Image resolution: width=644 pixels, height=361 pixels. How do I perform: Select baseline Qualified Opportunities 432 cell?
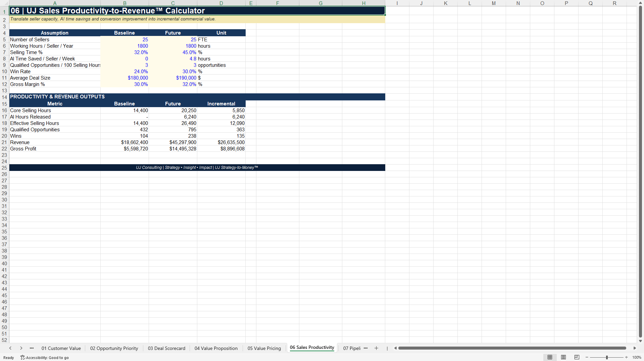[125, 130]
